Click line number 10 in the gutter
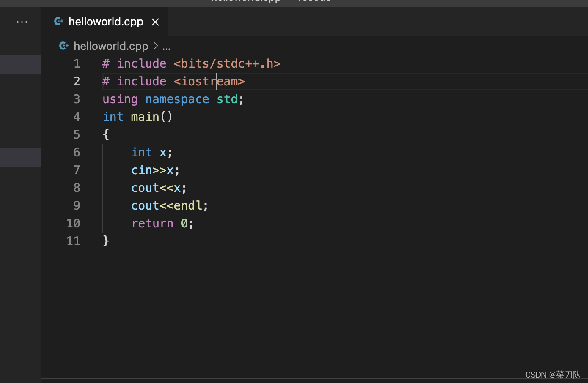Screen dimensions: 588x383 click(73, 224)
